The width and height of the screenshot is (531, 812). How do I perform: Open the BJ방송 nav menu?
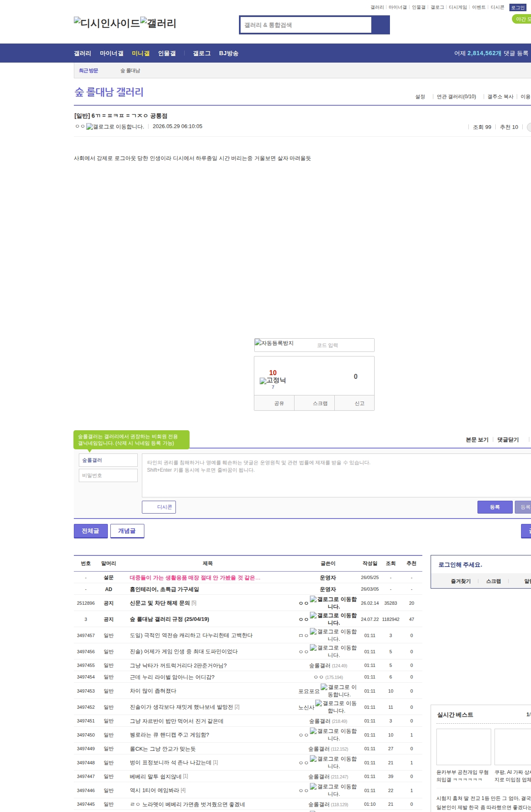click(229, 53)
